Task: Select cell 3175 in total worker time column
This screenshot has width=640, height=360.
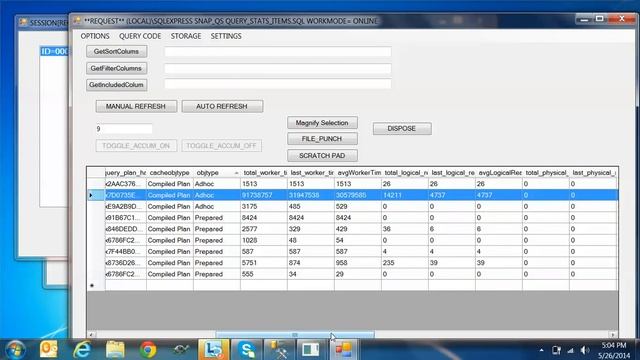Action: coord(264,207)
